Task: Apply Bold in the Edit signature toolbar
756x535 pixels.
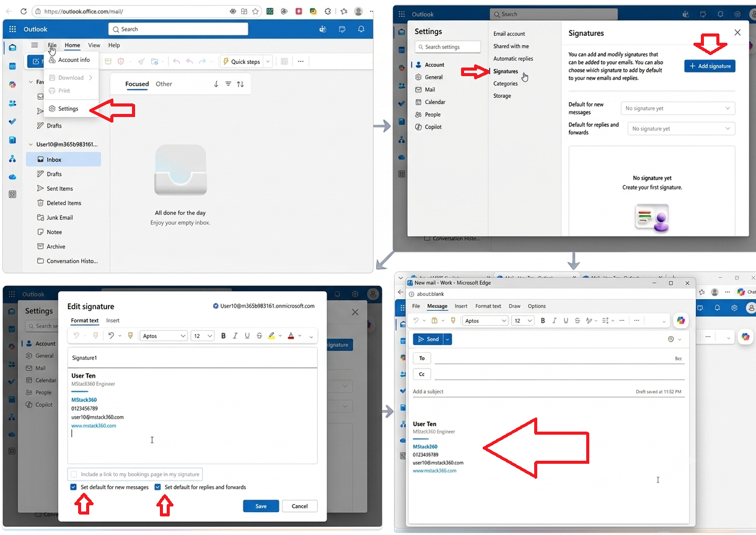Action: 223,336
